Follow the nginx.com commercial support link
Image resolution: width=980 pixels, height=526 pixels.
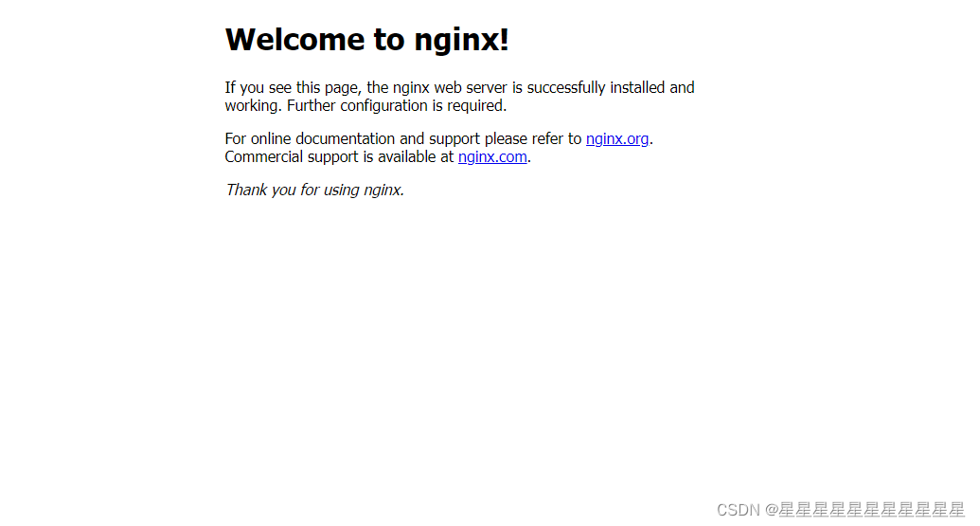coord(492,157)
